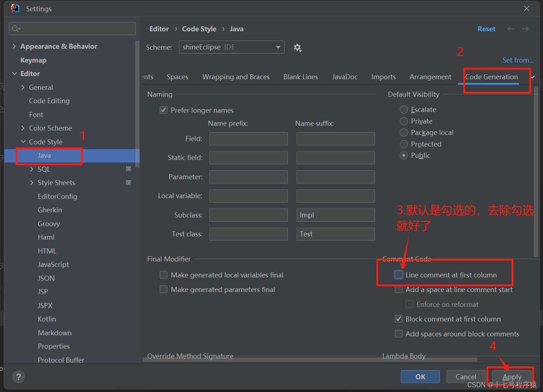Uncheck Block comment at first column
The height and width of the screenshot is (392, 543).
399,319
